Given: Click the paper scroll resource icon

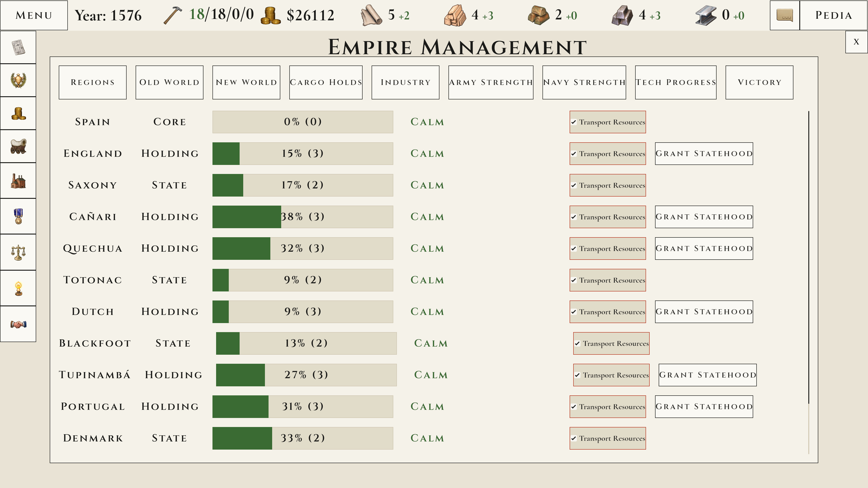Looking at the screenshot, I should pyautogui.click(x=371, y=16).
